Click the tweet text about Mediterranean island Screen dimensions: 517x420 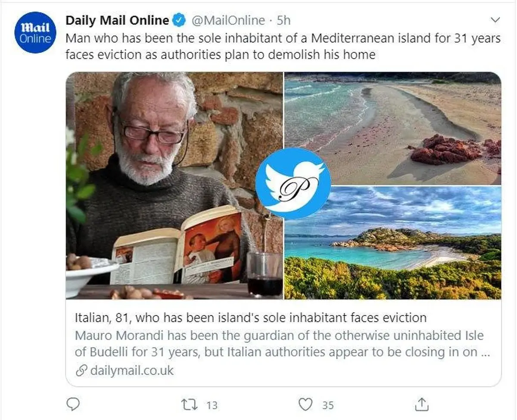click(283, 46)
